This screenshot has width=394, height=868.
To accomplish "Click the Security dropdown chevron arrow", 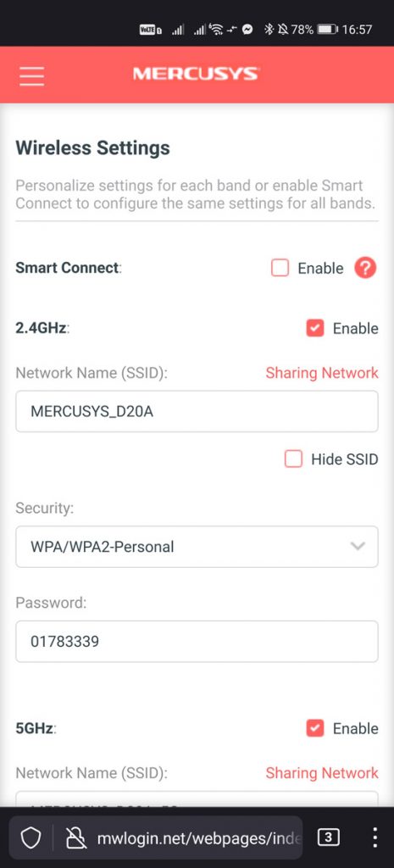I will [x=358, y=547].
